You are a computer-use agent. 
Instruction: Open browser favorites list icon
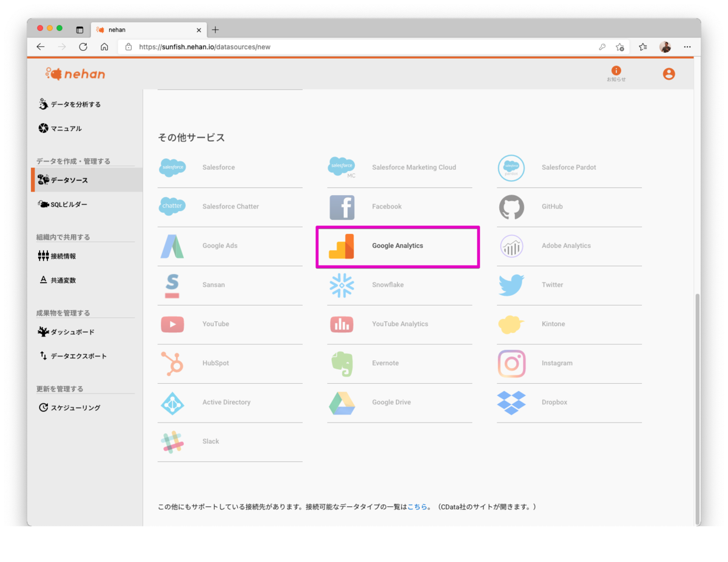pos(643,47)
